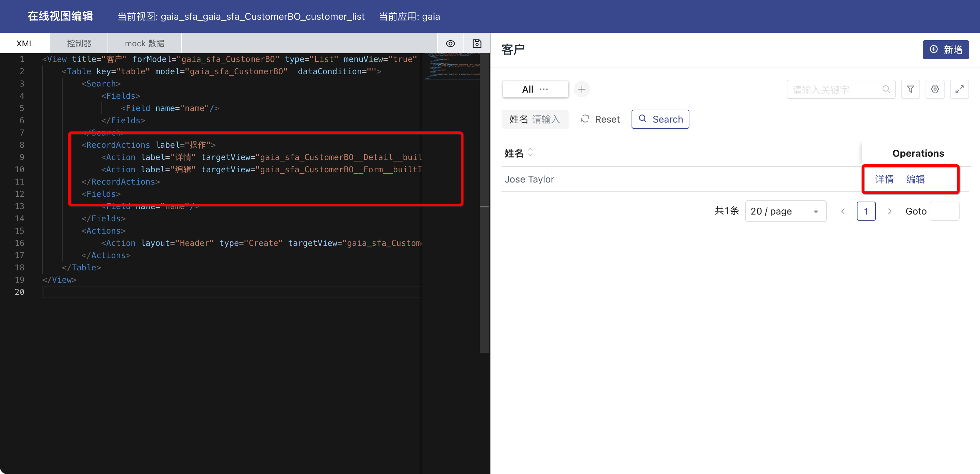Click the 在线视图编辑 title
This screenshot has width=980, height=474.
60,16
